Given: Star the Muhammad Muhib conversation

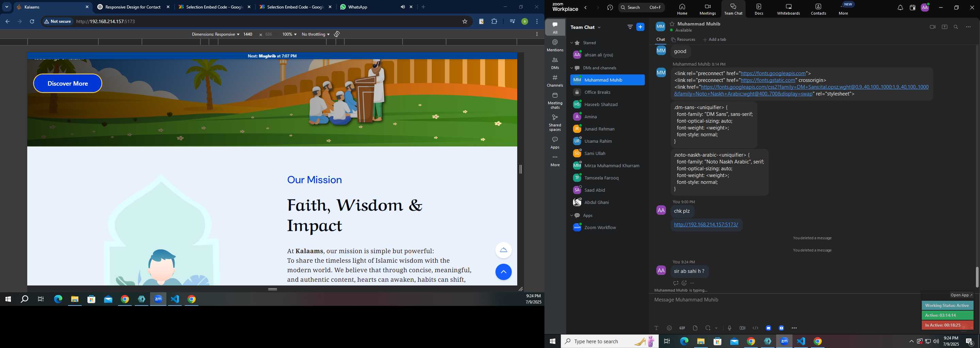Looking at the screenshot, I should pos(672,24).
